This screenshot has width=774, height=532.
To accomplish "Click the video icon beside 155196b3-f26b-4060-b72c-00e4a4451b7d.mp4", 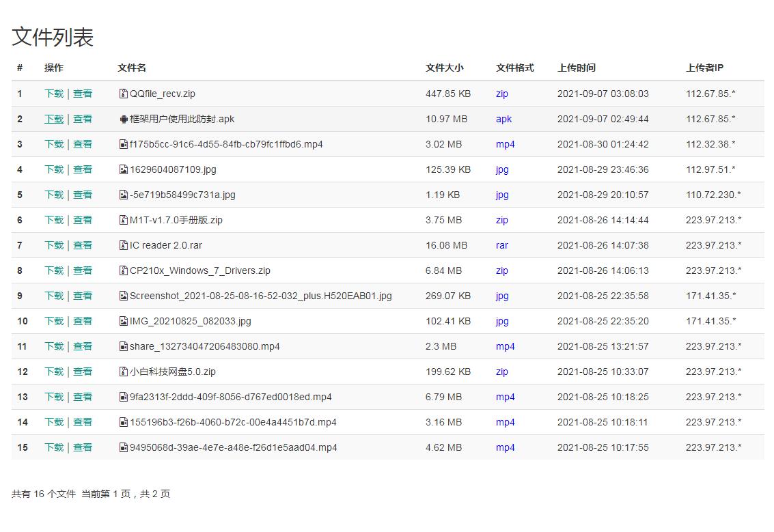I will click(124, 422).
